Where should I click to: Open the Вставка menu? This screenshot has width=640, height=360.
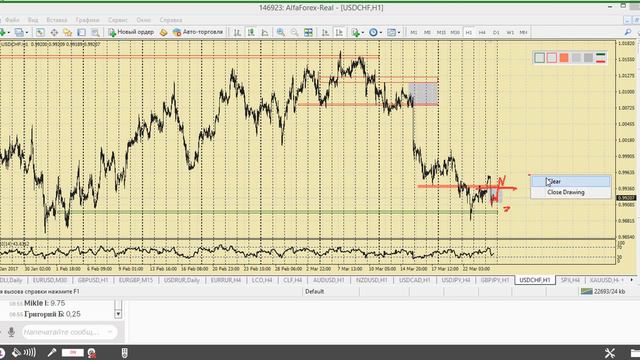57,20
